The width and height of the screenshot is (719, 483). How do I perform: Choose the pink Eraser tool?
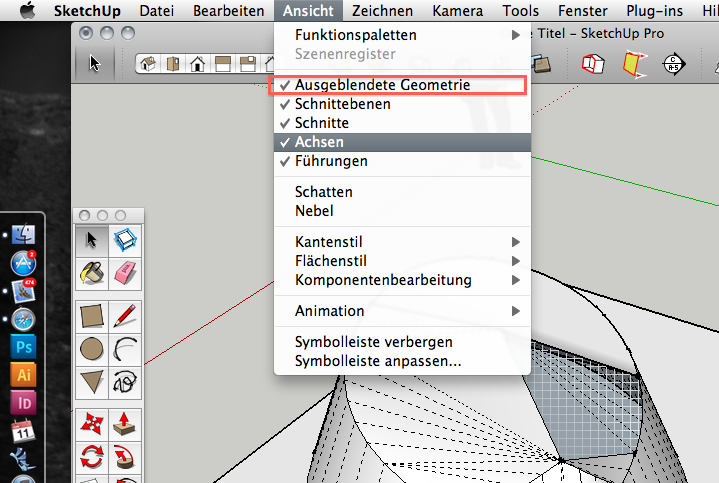125,273
